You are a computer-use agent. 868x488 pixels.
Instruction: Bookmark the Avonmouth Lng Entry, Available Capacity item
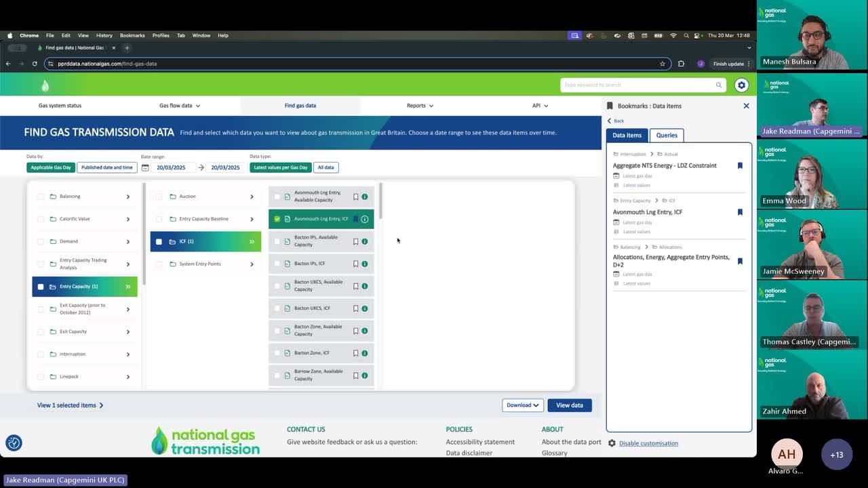[x=355, y=197]
